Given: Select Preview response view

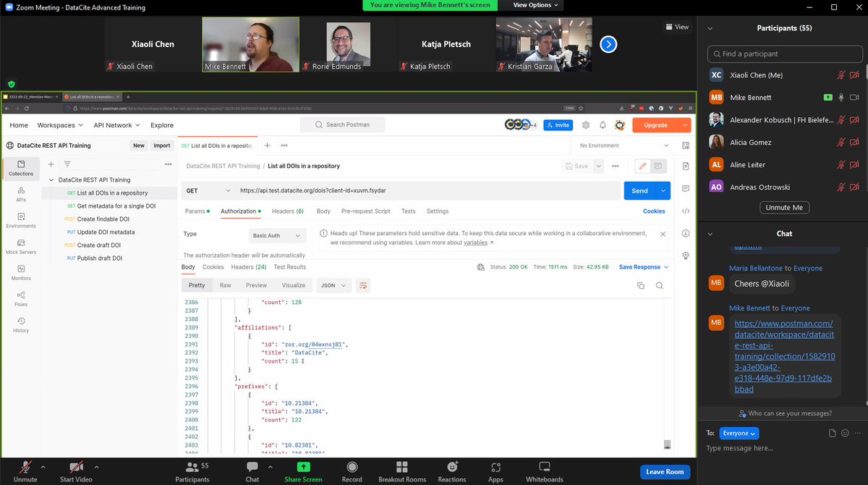Looking at the screenshot, I should (257, 285).
